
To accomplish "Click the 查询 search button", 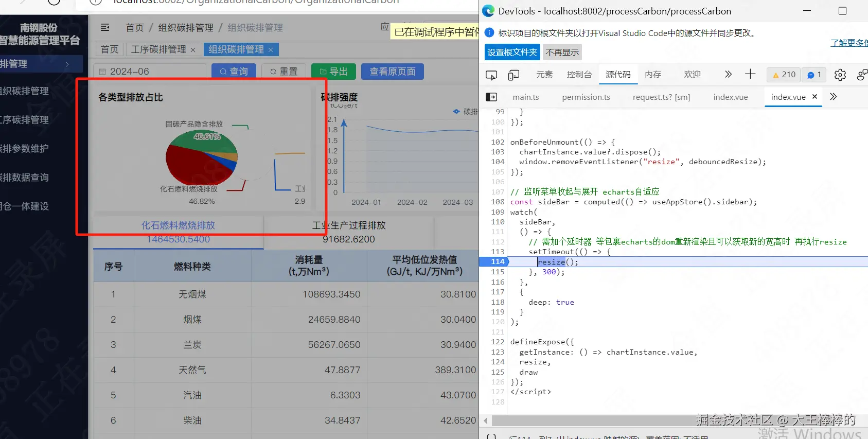I will (x=234, y=72).
